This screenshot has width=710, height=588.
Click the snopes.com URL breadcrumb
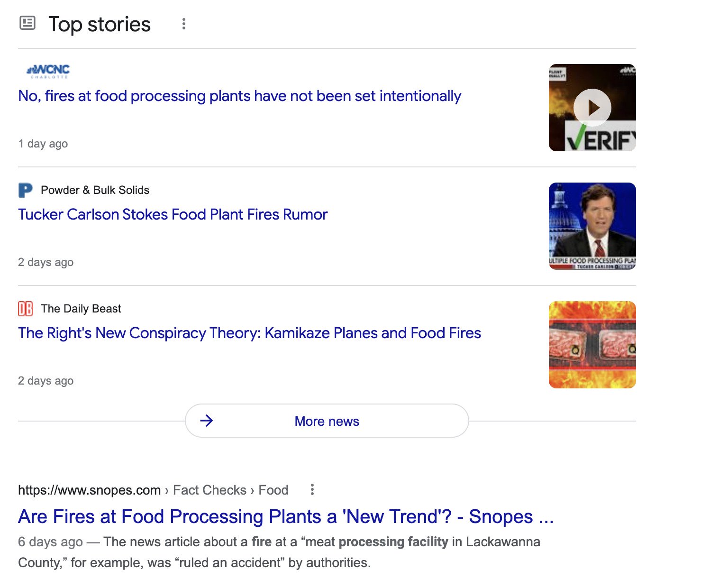coord(89,490)
